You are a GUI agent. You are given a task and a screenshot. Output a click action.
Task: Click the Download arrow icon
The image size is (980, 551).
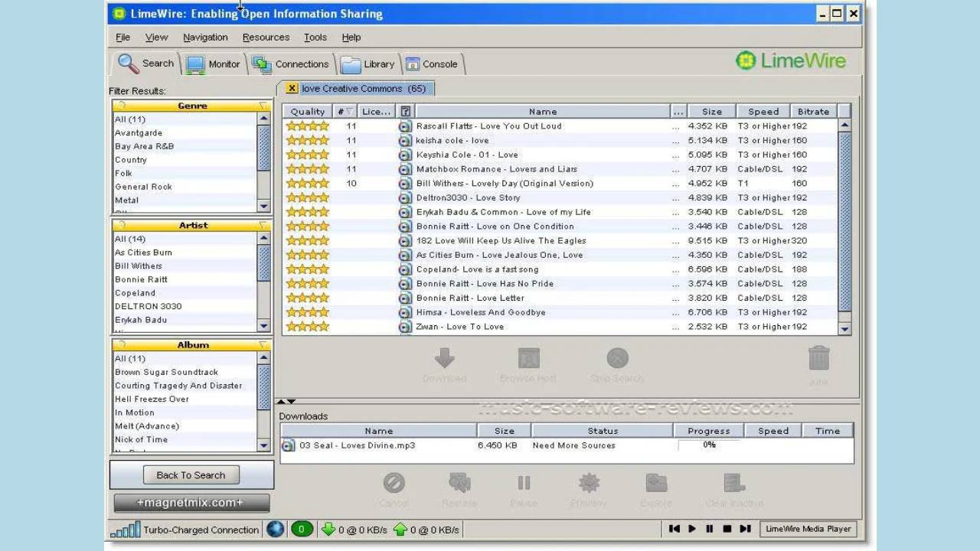tap(444, 360)
